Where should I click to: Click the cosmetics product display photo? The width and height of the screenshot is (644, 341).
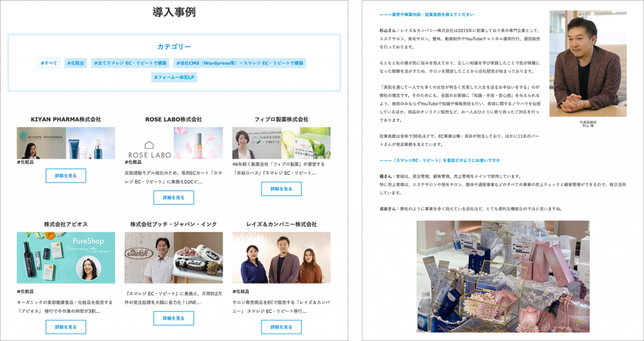tap(502, 276)
